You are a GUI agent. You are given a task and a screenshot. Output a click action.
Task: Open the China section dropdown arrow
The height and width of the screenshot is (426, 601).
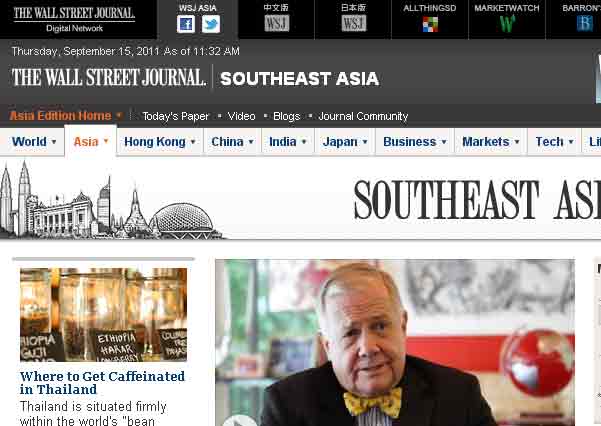click(x=251, y=142)
